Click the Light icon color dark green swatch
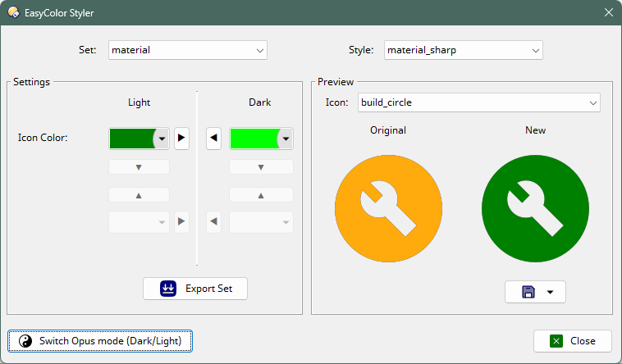Image resolution: width=622 pixels, height=364 pixels. [x=131, y=139]
